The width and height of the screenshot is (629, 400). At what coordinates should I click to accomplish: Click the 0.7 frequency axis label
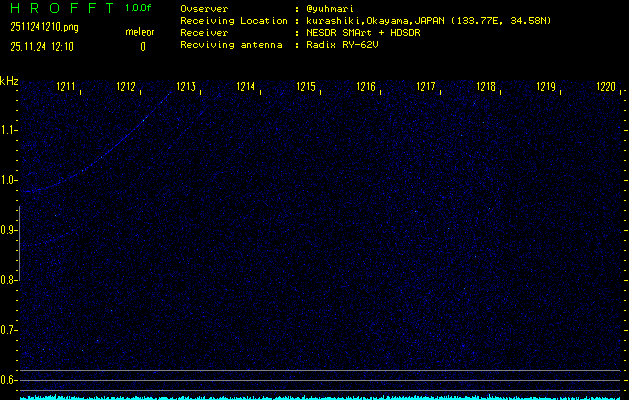click(x=9, y=330)
